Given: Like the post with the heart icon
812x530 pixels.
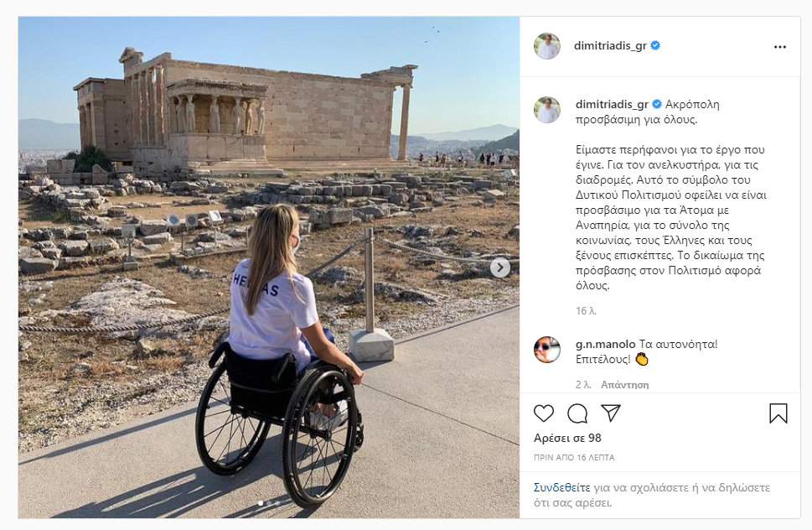Looking at the screenshot, I should tap(544, 413).
